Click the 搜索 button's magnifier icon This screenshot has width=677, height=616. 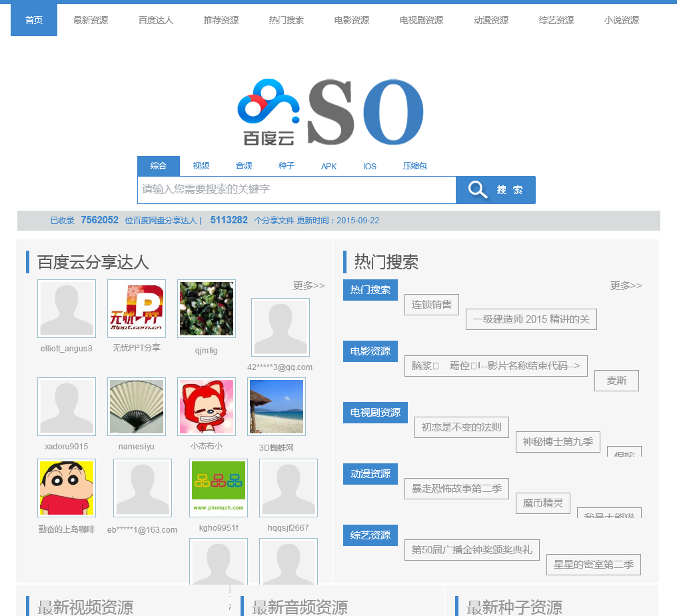tap(478, 189)
